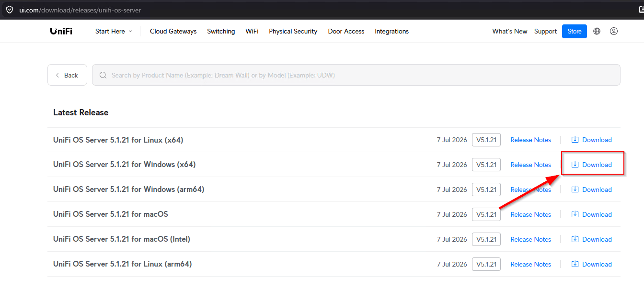Click the Back button
Image resolution: width=644 pixels, height=290 pixels.
point(67,75)
